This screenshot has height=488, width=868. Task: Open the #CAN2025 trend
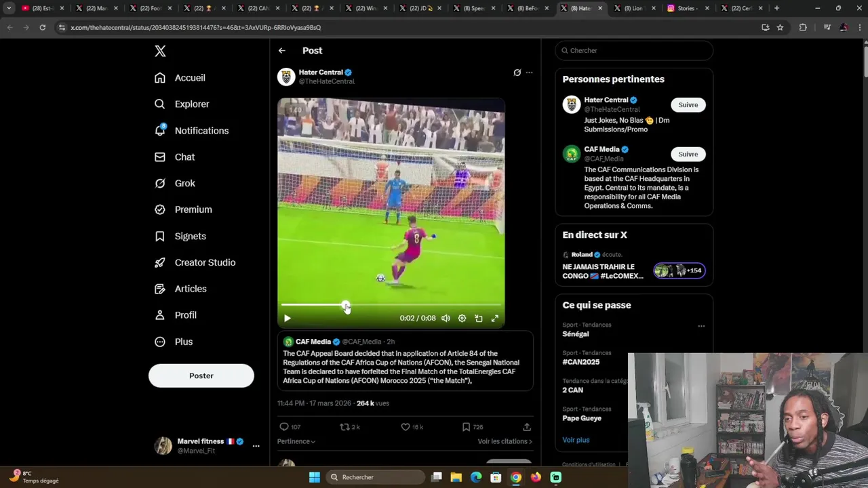pyautogui.click(x=581, y=362)
